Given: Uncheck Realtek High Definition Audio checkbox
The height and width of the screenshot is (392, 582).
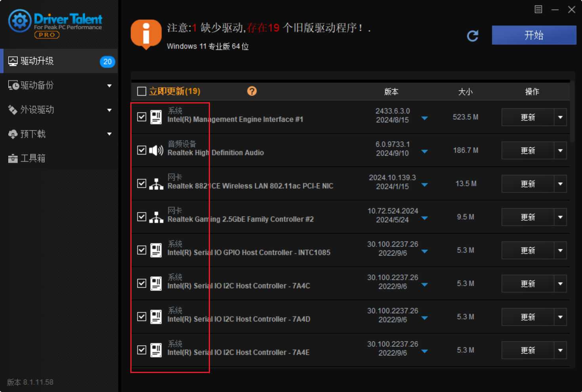Looking at the screenshot, I should pyautogui.click(x=141, y=150).
